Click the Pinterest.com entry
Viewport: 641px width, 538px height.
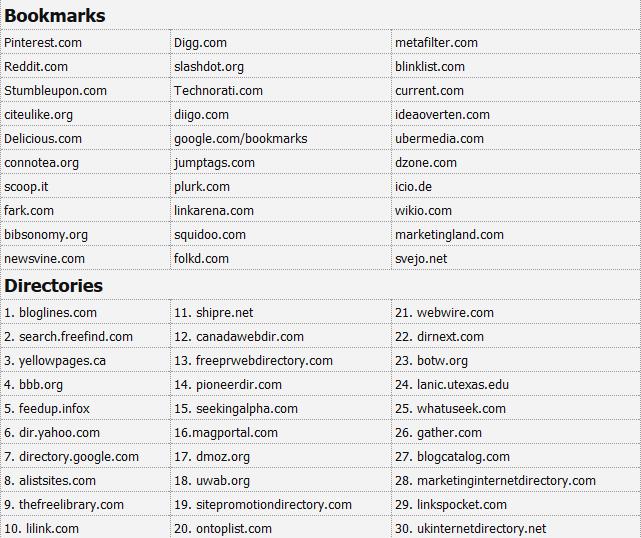coord(43,43)
